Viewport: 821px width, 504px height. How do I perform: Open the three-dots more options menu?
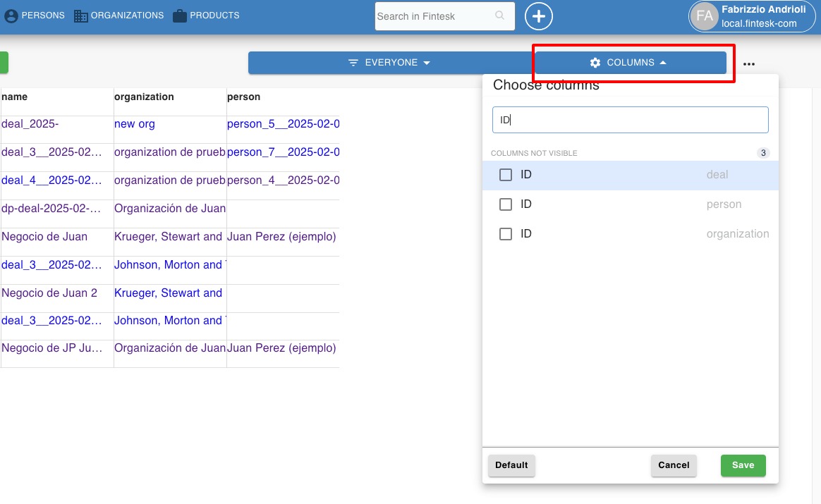tap(749, 63)
